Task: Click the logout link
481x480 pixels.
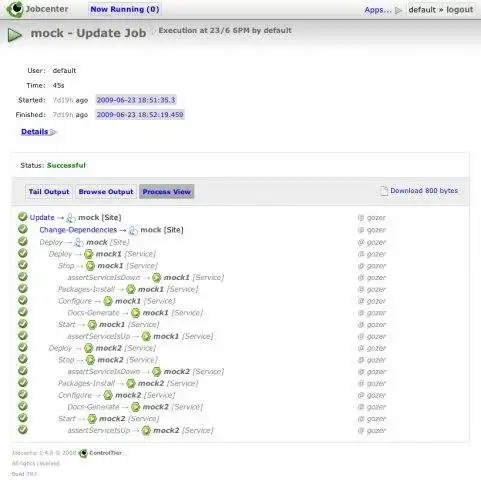Action: 460,10
